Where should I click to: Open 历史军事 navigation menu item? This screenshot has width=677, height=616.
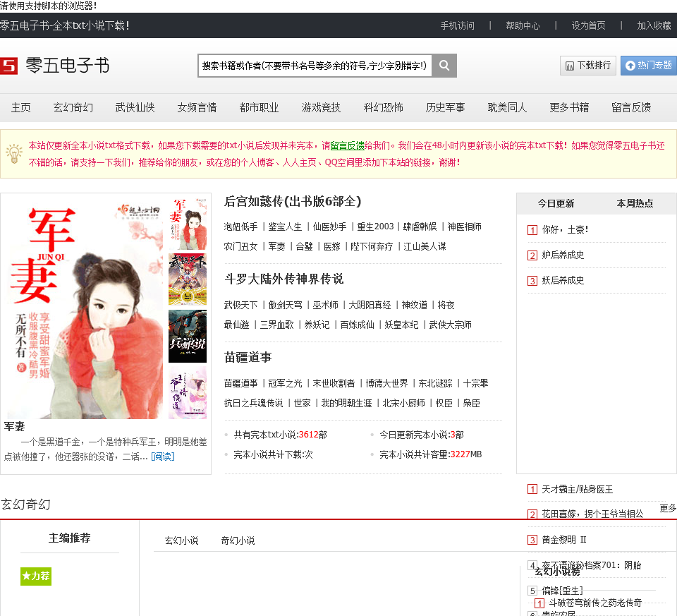point(445,107)
